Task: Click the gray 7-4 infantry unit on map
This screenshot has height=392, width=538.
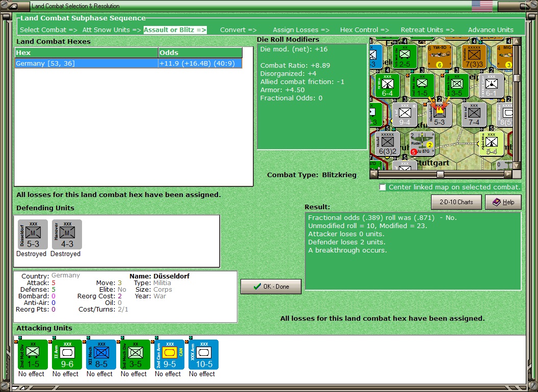Action: (x=474, y=115)
